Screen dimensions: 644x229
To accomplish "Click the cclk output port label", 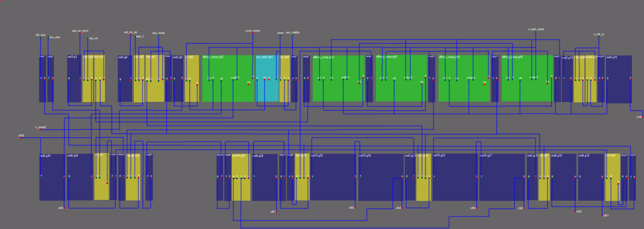I will [x=639, y=117].
